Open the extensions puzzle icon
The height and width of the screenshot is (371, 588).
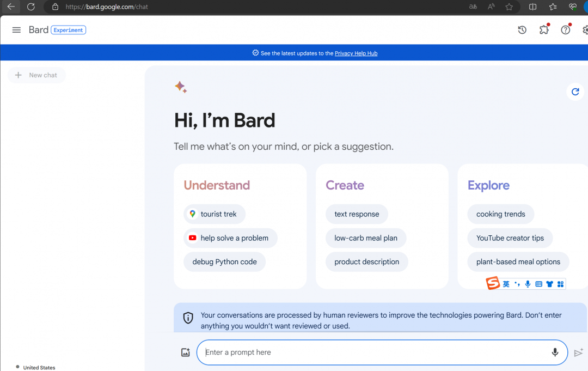tap(544, 30)
